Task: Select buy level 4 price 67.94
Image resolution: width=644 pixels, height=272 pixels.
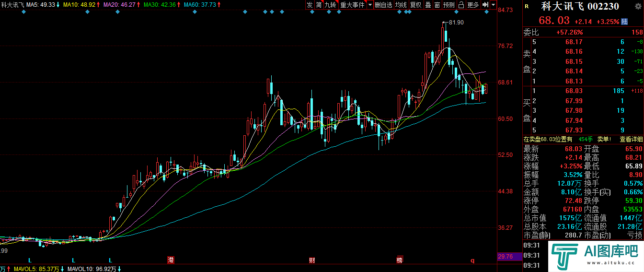Action: click(574, 120)
